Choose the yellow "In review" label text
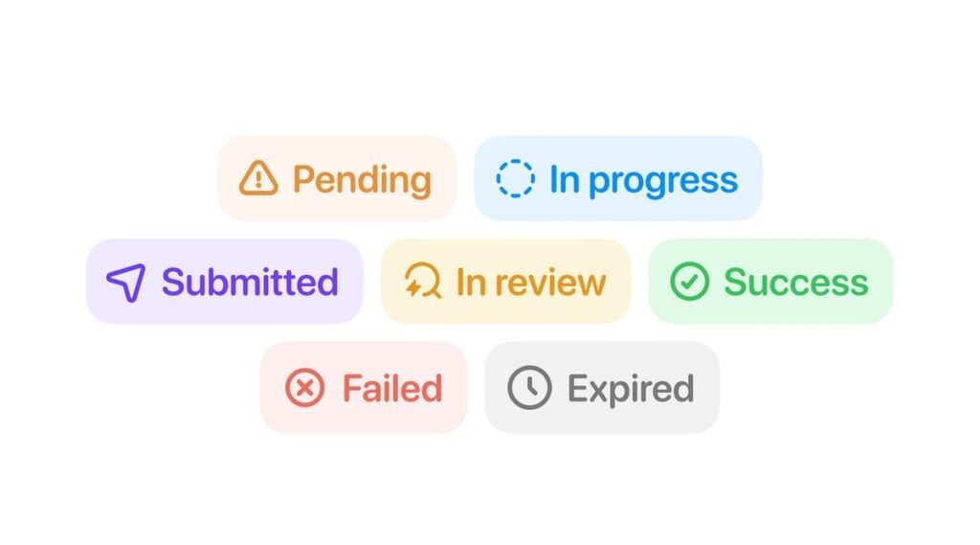 (530, 282)
